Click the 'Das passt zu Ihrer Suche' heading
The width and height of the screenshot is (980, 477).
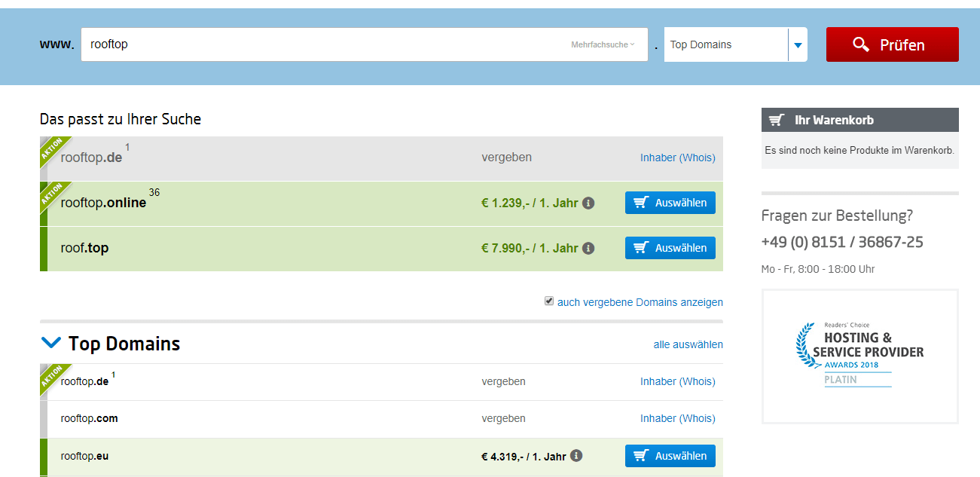pyautogui.click(x=121, y=119)
